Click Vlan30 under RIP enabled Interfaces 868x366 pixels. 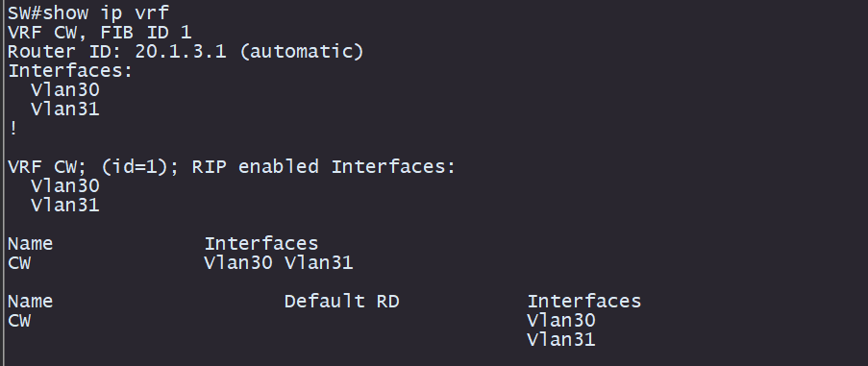[65, 185]
